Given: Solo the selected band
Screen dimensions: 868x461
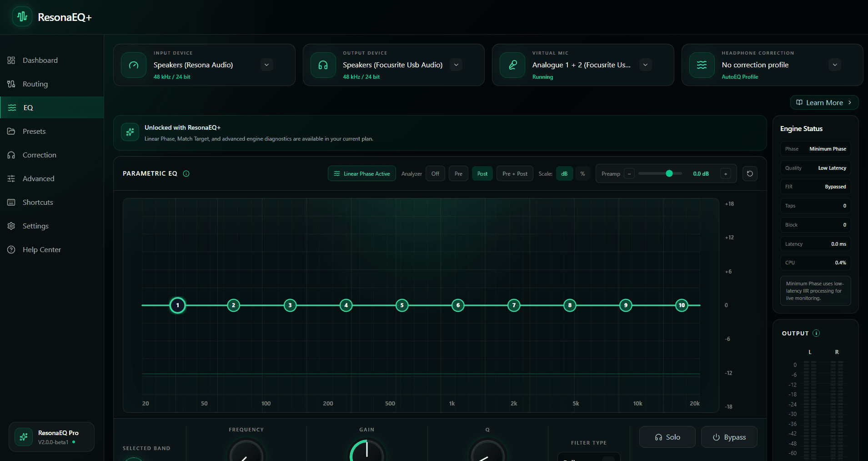Looking at the screenshot, I should (667, 437).
